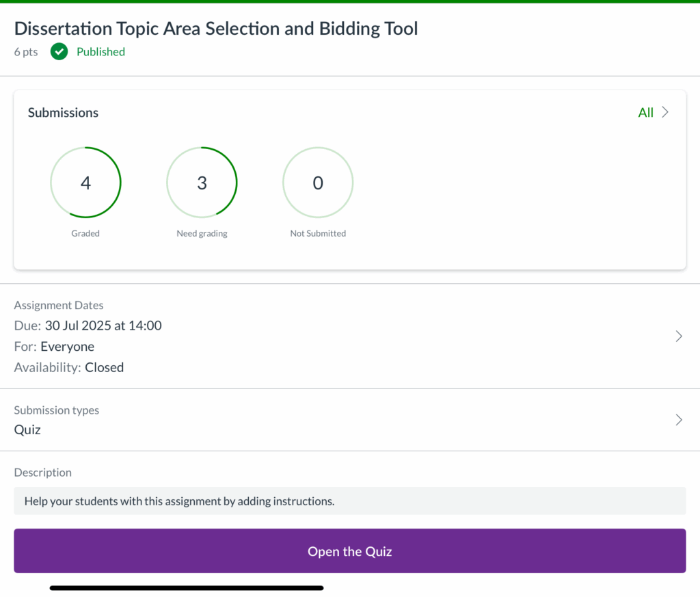The image size is (700, 597).
Task: Tap the Availability: Closed line
Action: pos(68,367)
